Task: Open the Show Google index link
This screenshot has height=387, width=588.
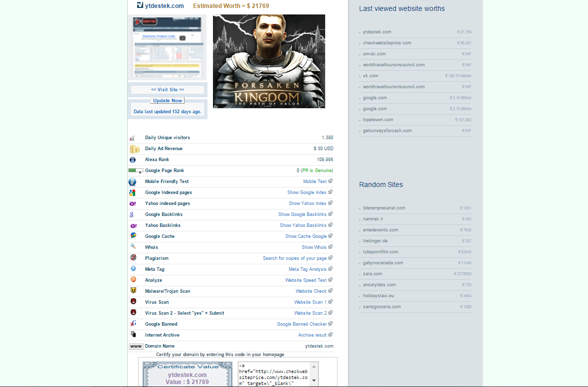Action: point(307,193)
